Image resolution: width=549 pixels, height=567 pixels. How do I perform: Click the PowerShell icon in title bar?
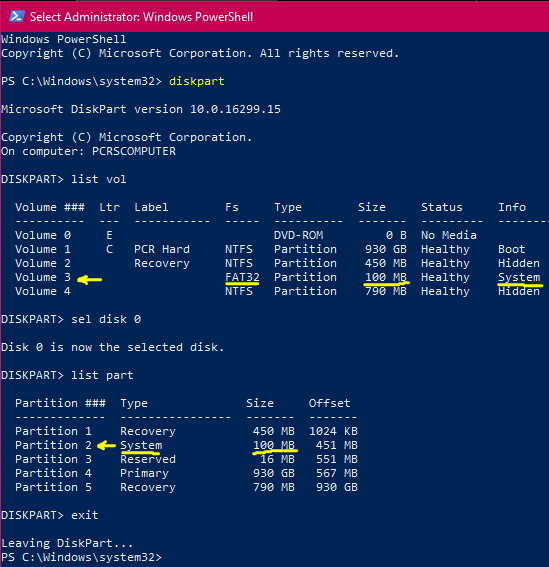[17, 17]
